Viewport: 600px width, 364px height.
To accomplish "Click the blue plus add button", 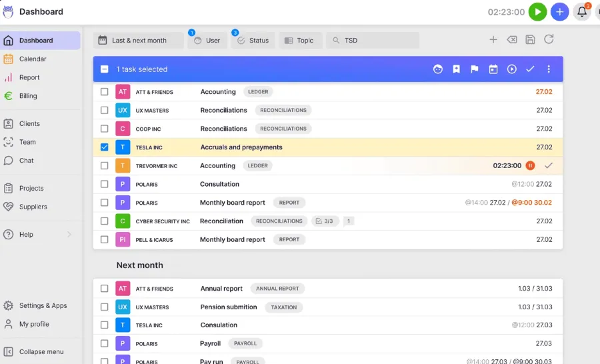I will click(x=559, y=12).
